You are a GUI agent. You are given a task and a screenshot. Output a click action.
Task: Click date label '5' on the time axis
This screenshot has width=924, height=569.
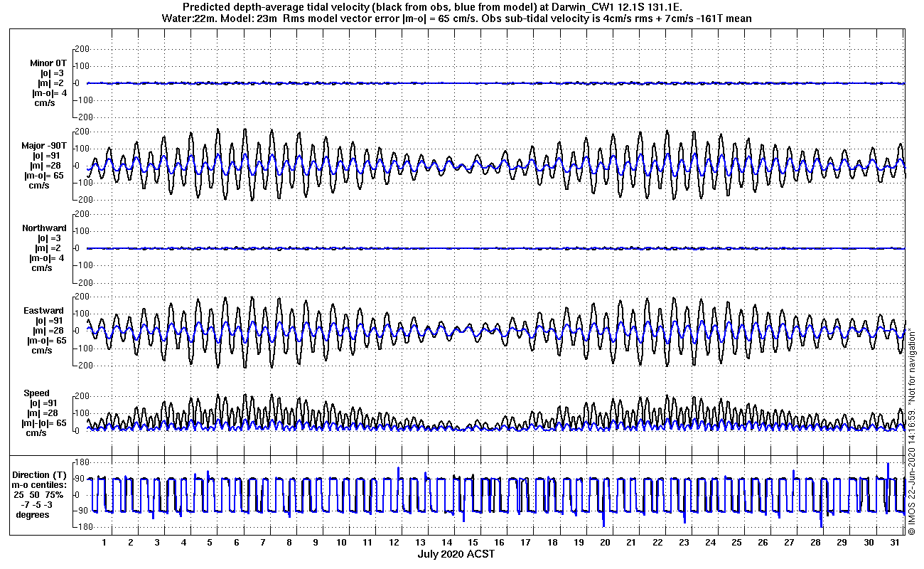pyautogui.click(x=210, y=542)
